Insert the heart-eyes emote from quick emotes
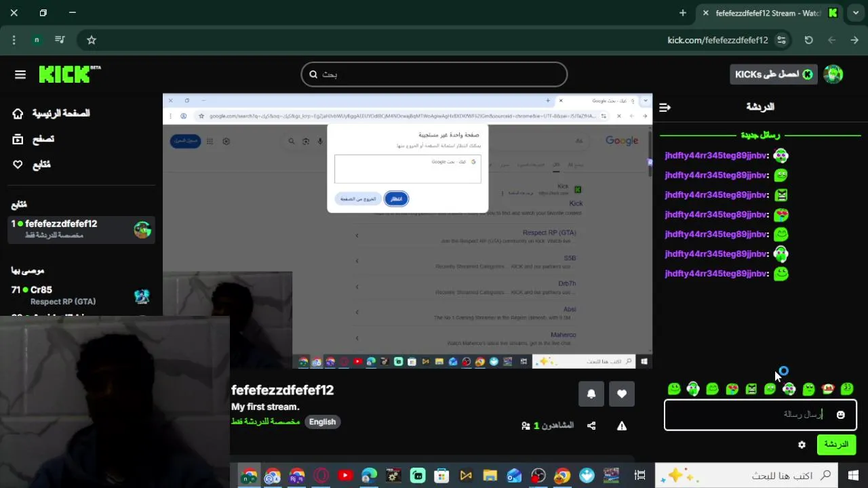Image resolution: width=868 pixels, height=488 pixels. point(732,389)
